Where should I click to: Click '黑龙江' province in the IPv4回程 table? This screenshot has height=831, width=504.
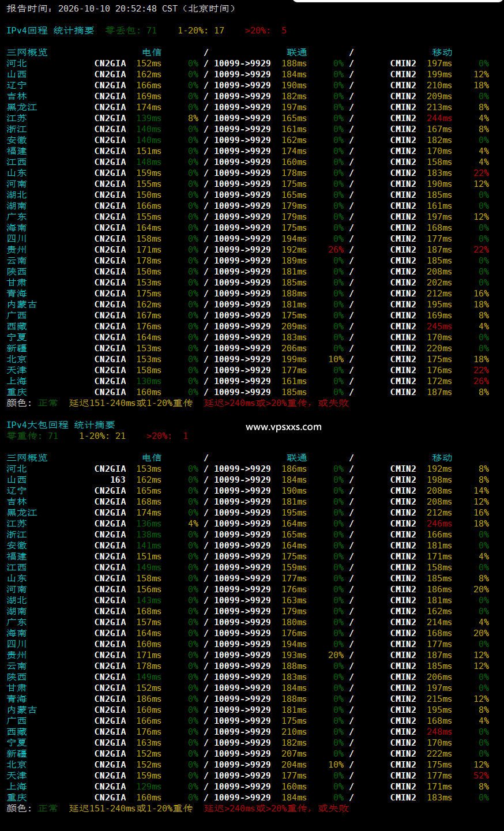[x=22, y=107]
